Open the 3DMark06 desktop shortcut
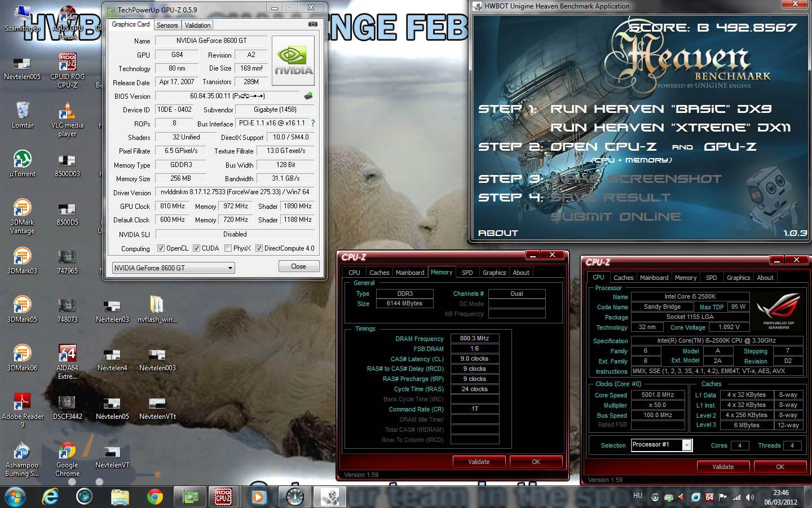Viewport: 812px width, 508px height. point(23,358)
